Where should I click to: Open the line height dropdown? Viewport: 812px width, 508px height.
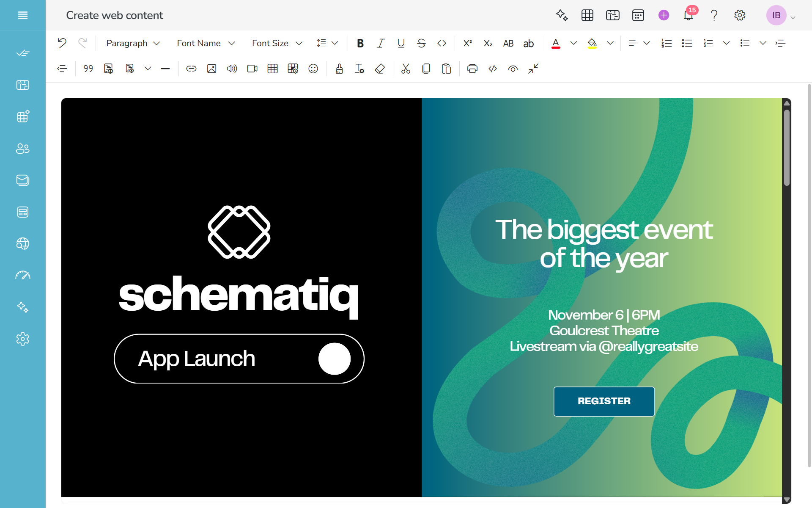click(327, 43)
